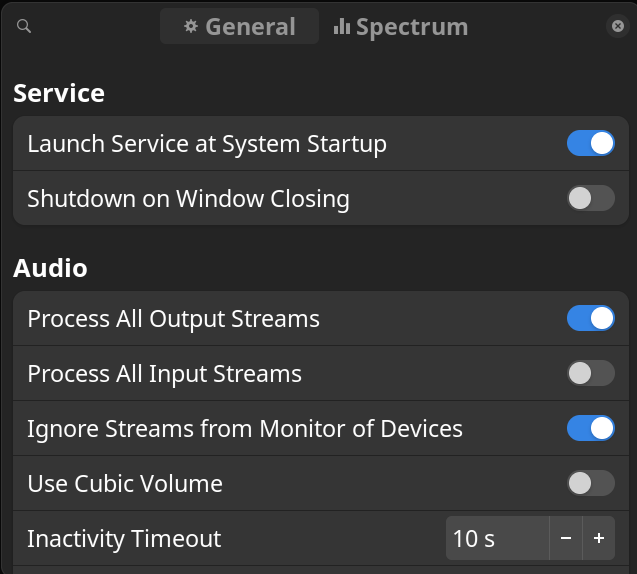637x574 pixels.
Task: Increase Inactivity Timeout with plus button
Action: (x=599, y=539)
